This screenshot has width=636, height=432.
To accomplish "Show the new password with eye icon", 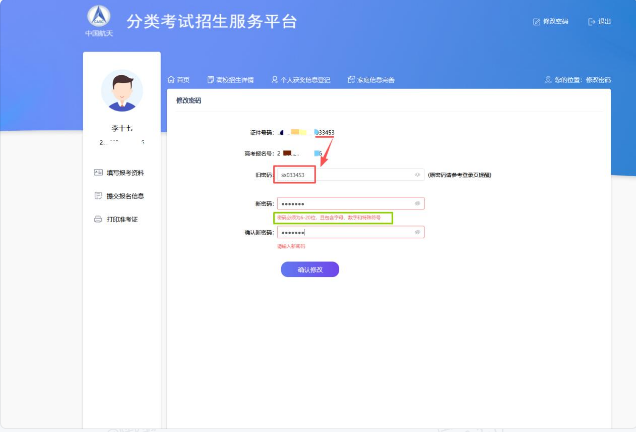I will click(417, 203).
